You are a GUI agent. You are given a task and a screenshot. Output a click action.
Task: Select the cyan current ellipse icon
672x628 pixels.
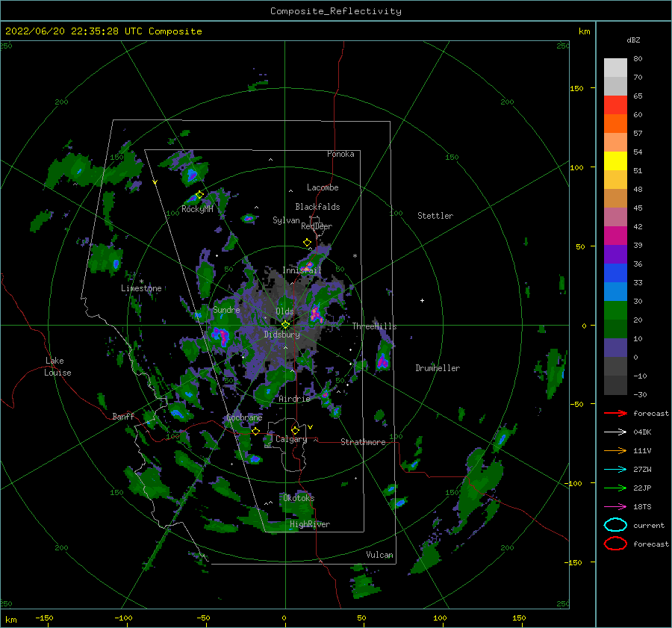615,525
